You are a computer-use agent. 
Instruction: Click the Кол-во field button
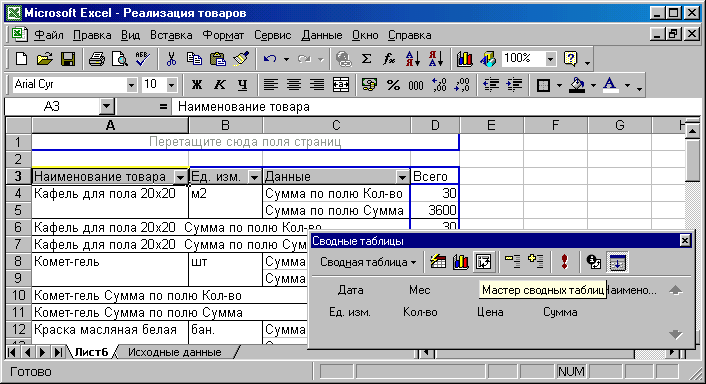pos(420,312)
